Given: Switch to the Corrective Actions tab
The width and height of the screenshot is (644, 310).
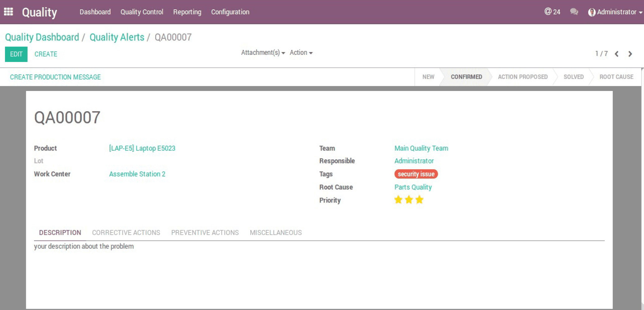Looking at the screenshot, I should pyautogui.click(x=126, y=232).
